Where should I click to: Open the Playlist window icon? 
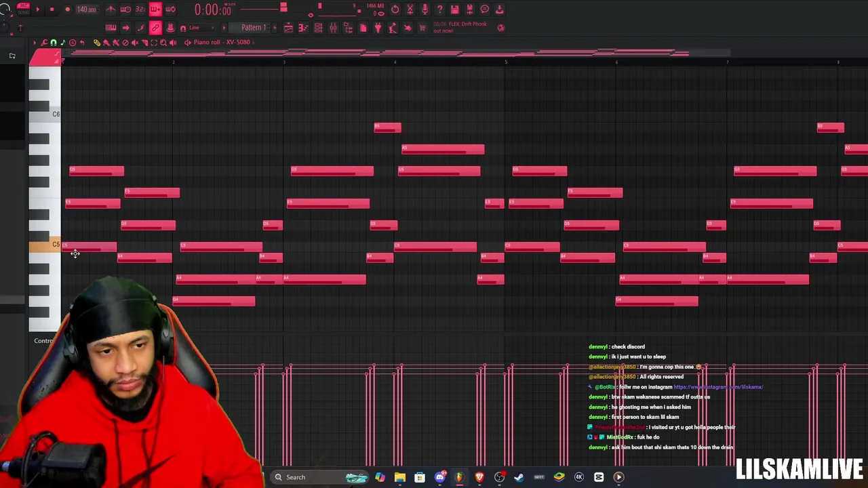tap(288, 28)
